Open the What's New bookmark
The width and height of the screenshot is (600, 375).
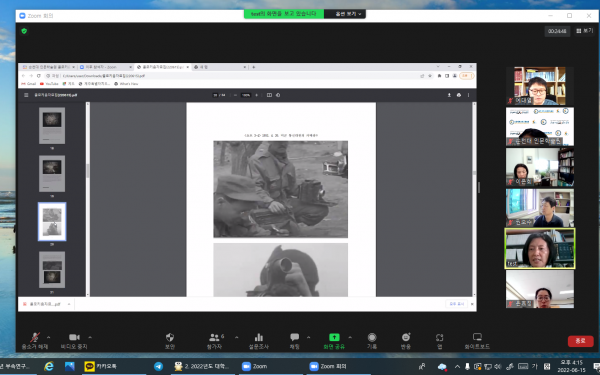coord(126,83)
